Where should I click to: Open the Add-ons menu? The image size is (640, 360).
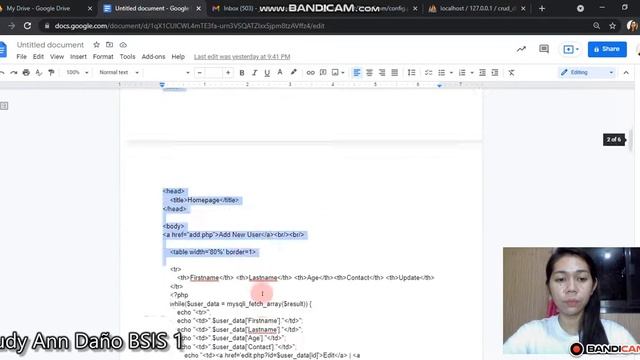click(153, 57)
